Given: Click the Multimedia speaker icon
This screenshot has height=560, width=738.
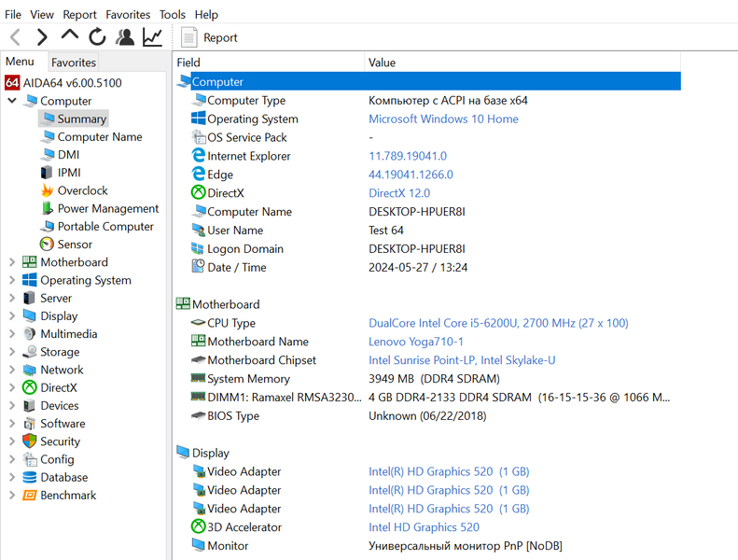Looking at the screenshot, I should click(29, 333).
